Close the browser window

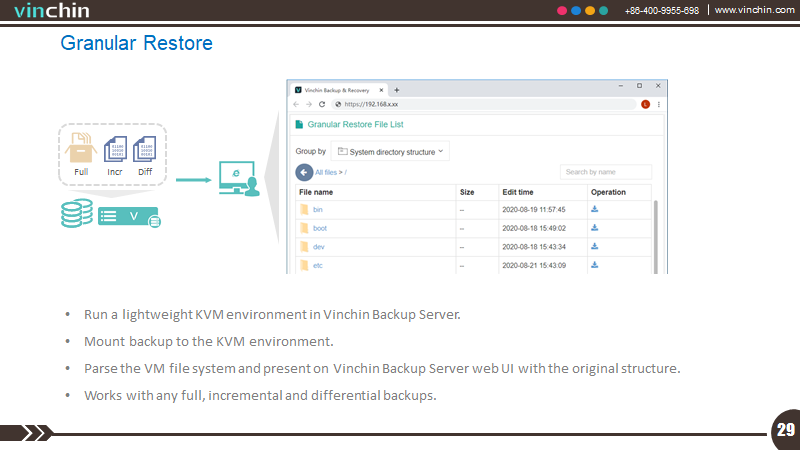pyautogui.click(x=658, y=86)
